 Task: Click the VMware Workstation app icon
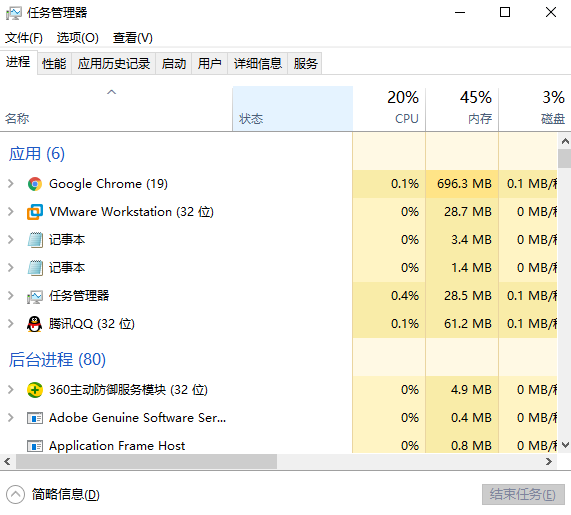[35, 212]
